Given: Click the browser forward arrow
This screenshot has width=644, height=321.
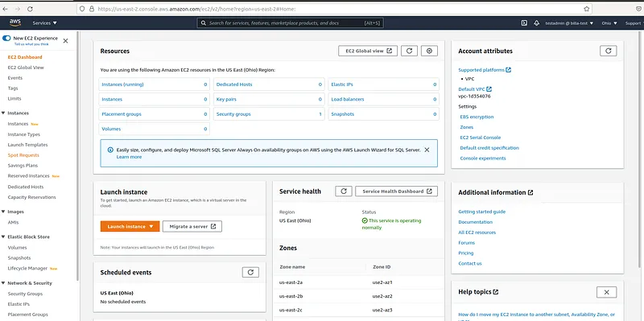Looking at the screenshot, I should (17, 9).
